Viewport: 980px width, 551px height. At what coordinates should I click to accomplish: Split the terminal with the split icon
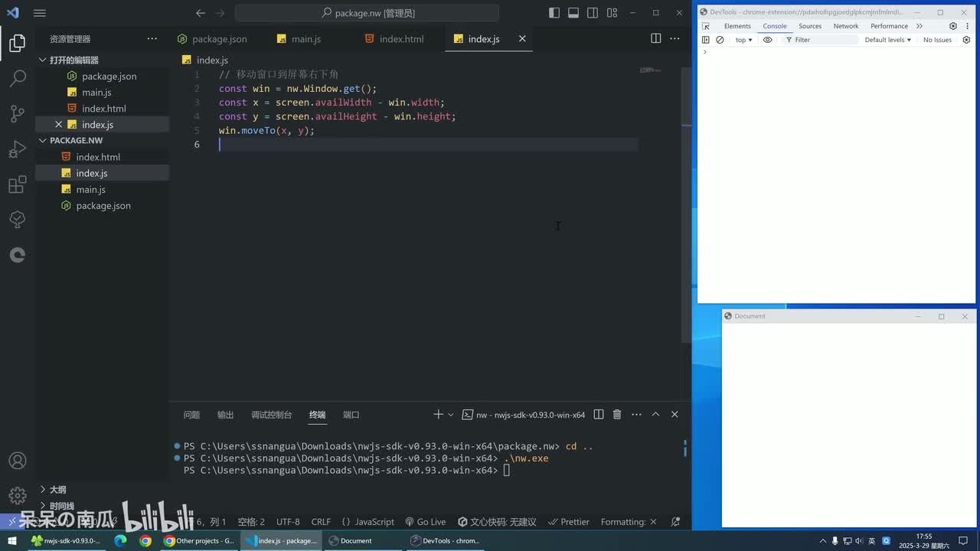pos(599,415)
